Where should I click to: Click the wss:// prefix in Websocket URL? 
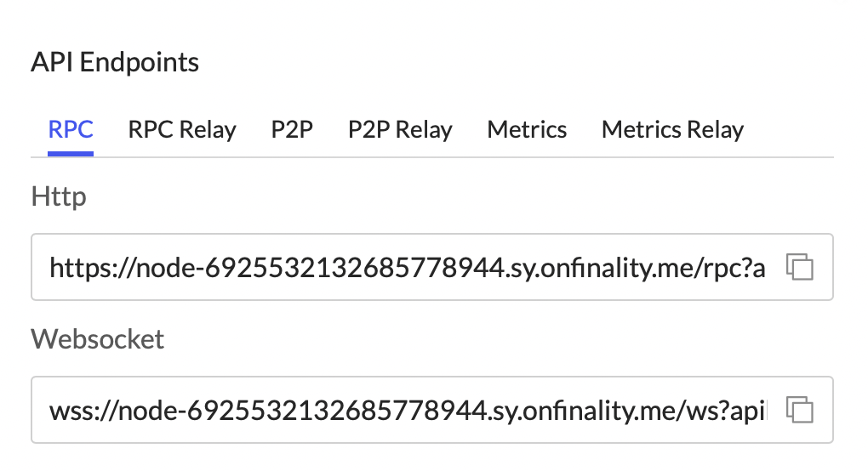tap(75, 411)
